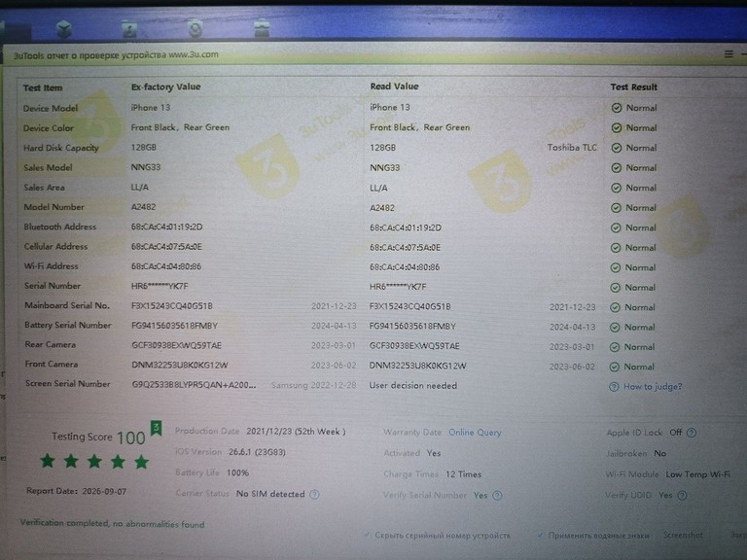Screen dimensions: 747x560
Task: Click the ex-factory Serial Number HR6******YK7F
Action: click(x=160, y=286)
